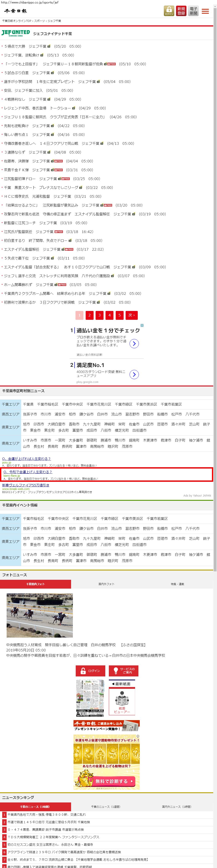Screen dimensions: 217x868
Task: Click the gold lock login icon in header
Action: (169, 11)
